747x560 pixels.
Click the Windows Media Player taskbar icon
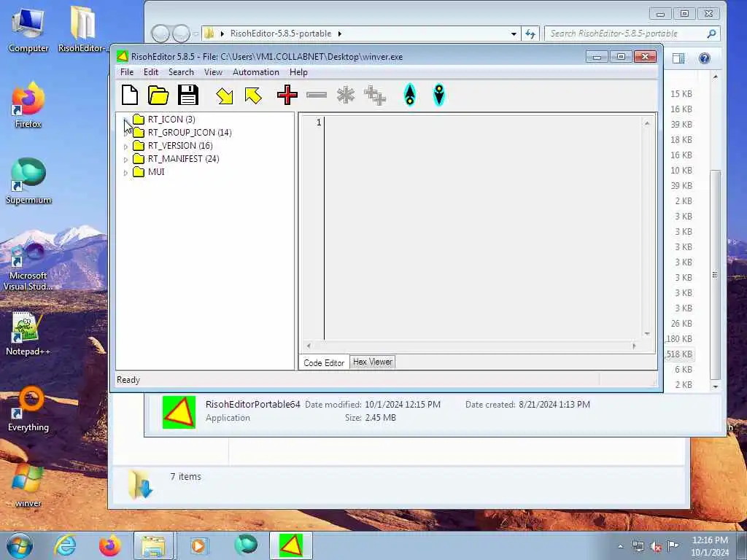[x=198, y=545]
